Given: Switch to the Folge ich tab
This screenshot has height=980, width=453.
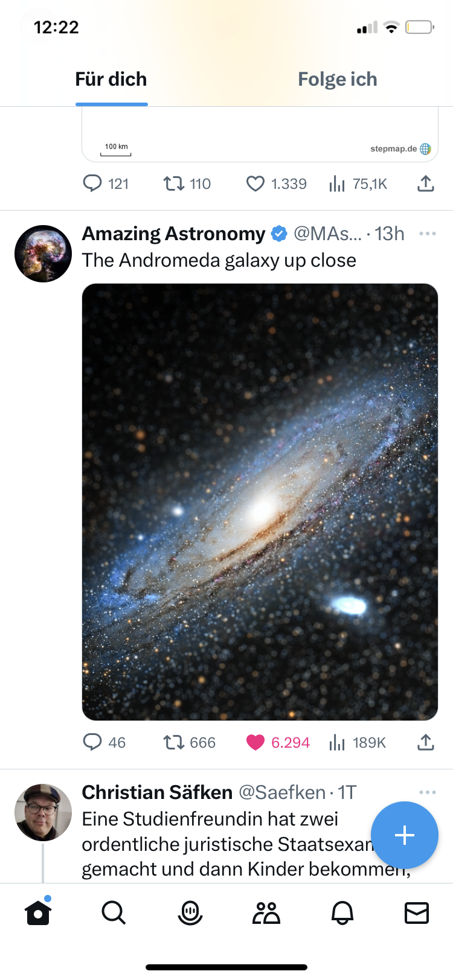Looking at the screenshot, I should (338, 79).
